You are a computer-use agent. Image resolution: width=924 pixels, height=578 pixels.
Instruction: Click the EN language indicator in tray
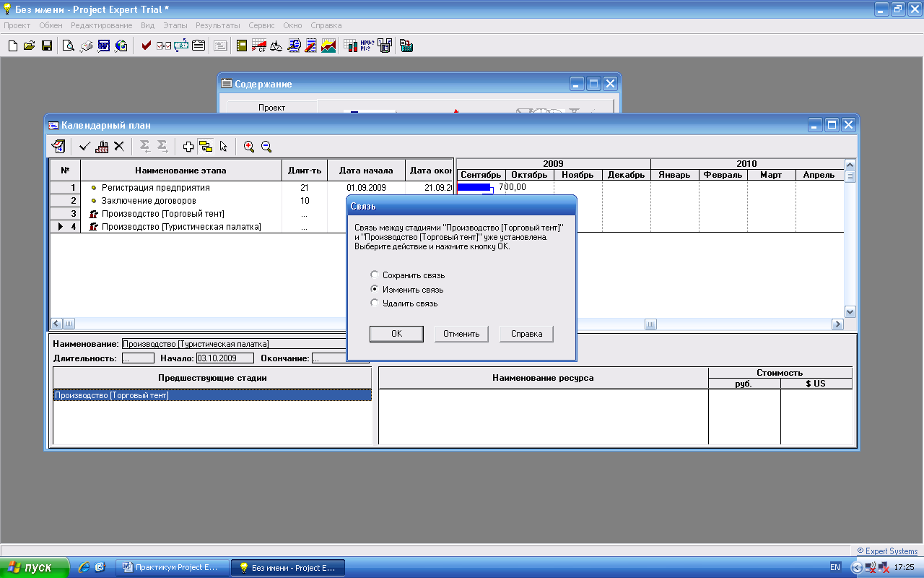click(x=835, y=568)
